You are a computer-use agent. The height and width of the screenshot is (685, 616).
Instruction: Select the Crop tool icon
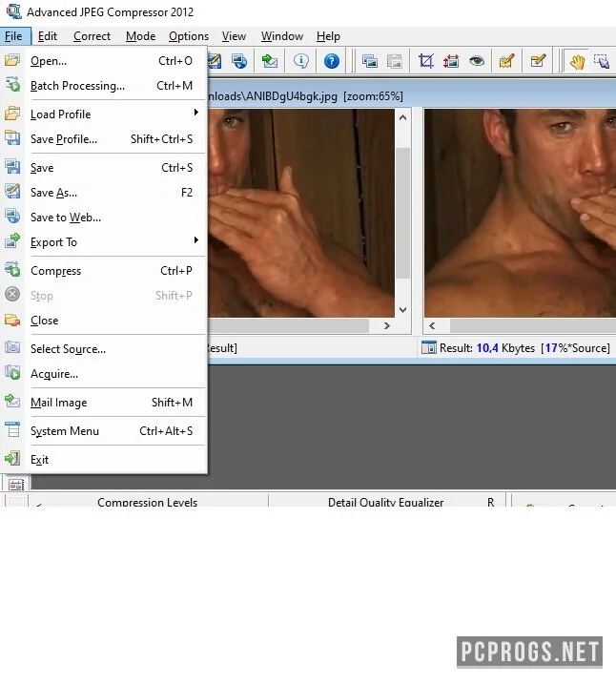(x=426, y=61)
